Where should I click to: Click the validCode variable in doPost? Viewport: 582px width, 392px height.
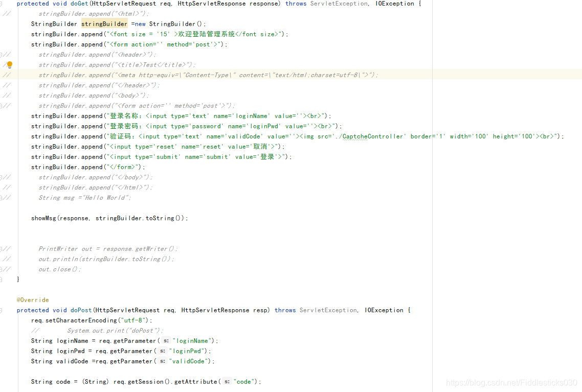(x=73, y=361)
